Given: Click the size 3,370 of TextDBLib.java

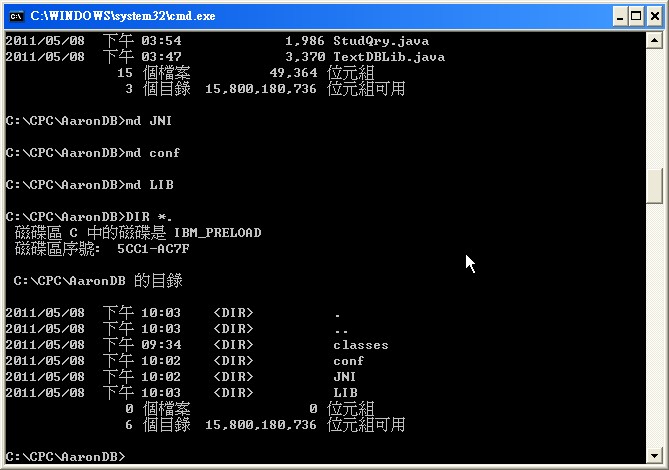Looking at the screenshot, I should tap(305, 57).
